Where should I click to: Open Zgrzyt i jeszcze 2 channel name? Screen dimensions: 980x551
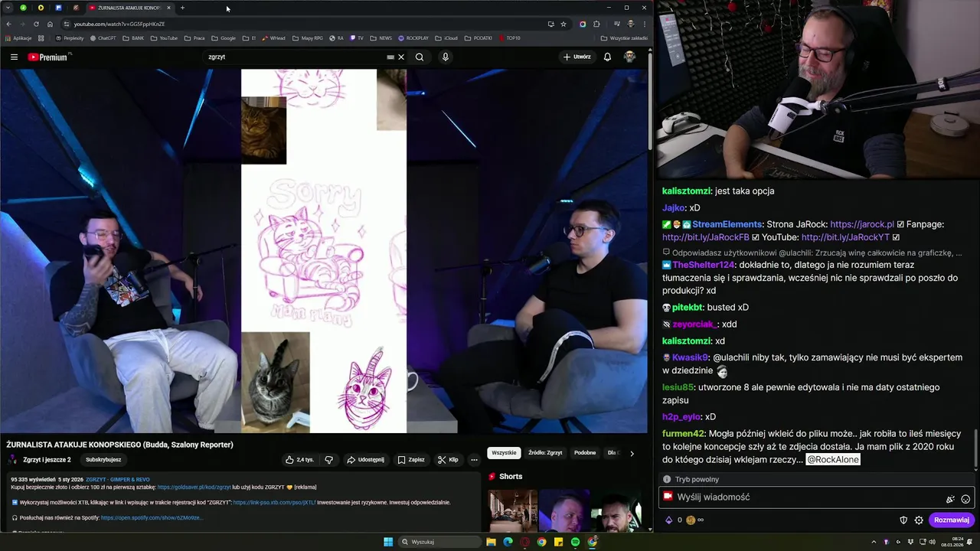pos(47,460)
